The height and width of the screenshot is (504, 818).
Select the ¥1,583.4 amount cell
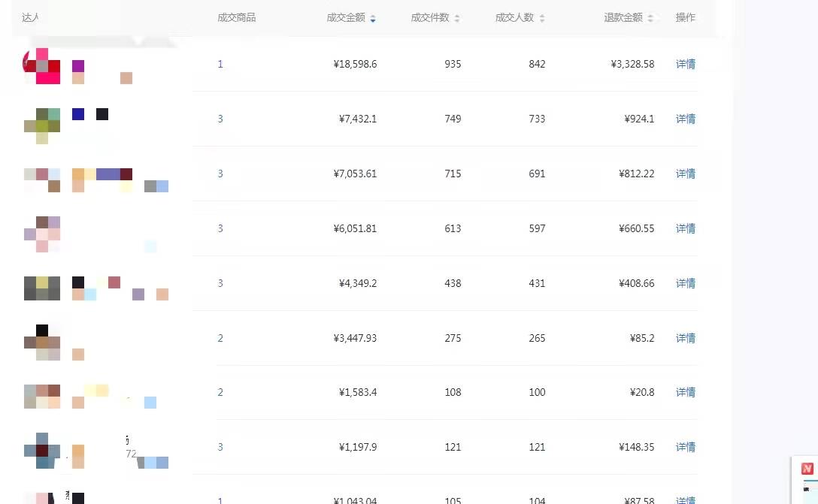click(x=358, y=392)
